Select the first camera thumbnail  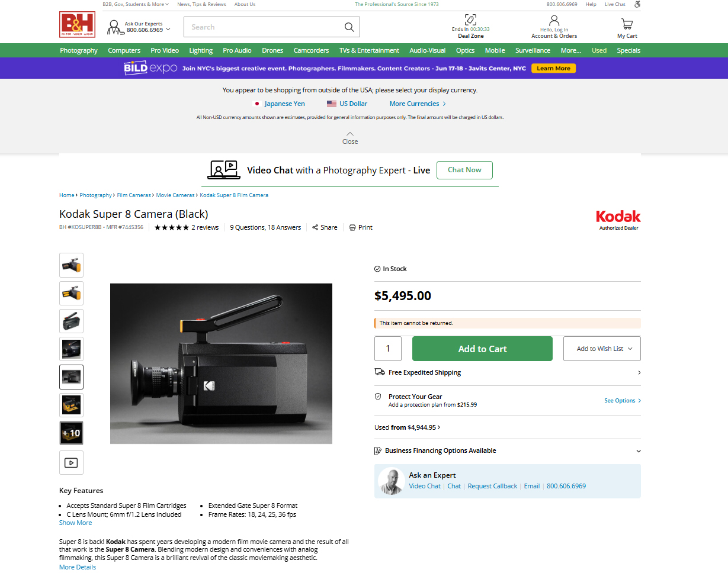(x=71, y=265)
